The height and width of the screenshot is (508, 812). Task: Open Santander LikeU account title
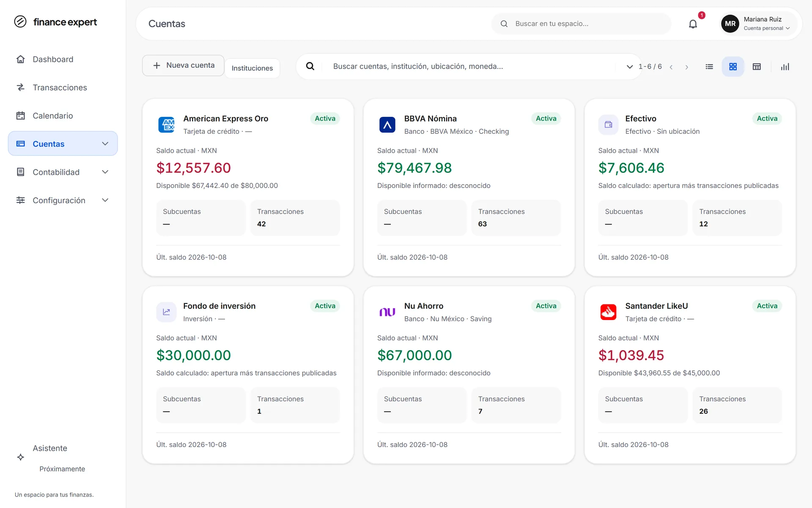(x=656, y=306)
